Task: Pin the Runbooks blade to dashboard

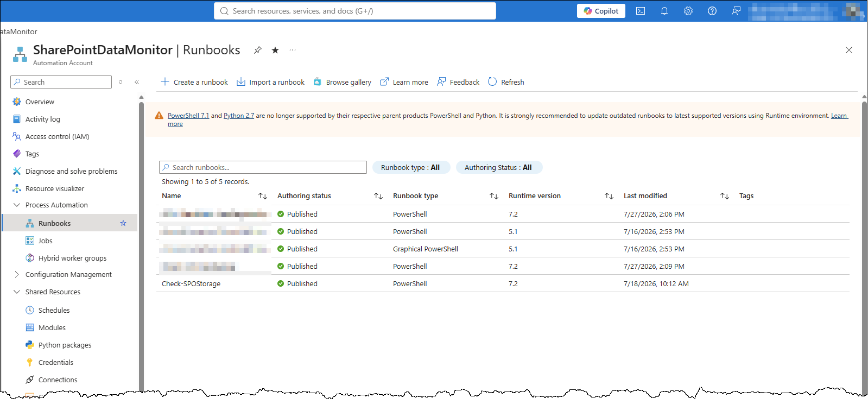Action: pyautogui.click(x=258, y=50)
